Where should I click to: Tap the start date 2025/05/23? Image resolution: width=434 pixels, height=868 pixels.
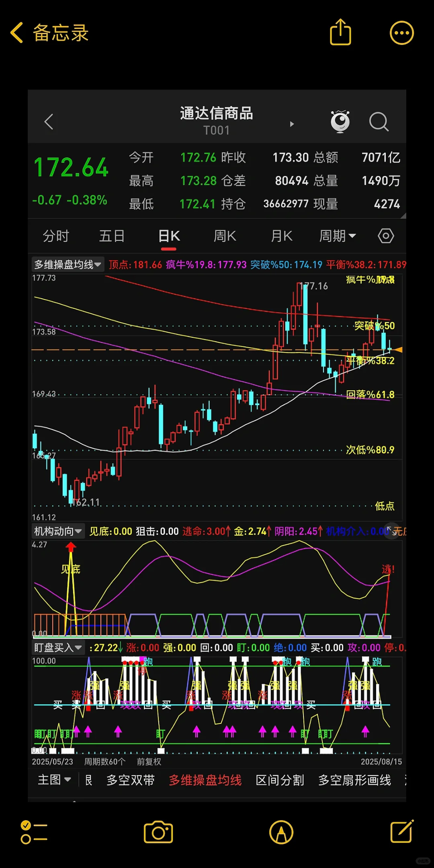coord(53,762)
